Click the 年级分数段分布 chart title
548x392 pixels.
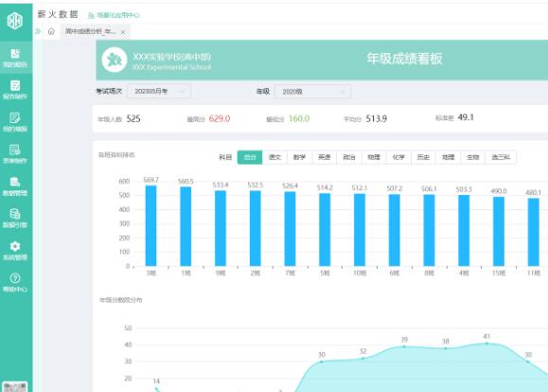point(121,300)
